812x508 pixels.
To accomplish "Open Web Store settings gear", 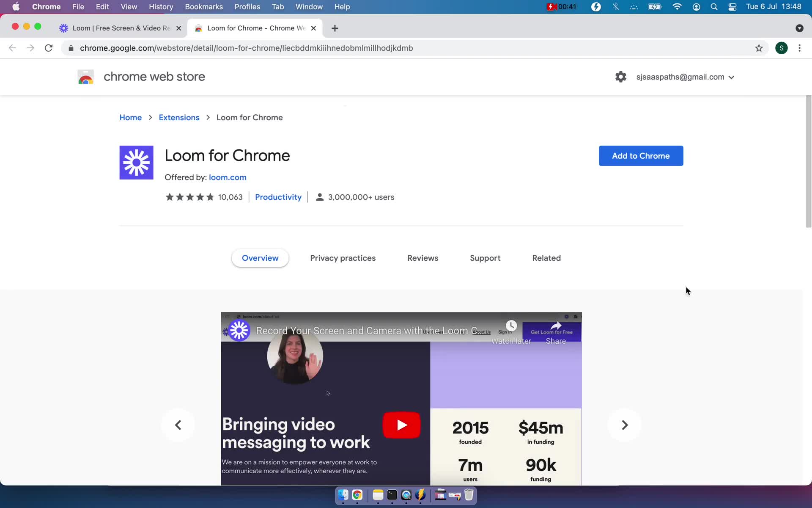I will (620, 77).
